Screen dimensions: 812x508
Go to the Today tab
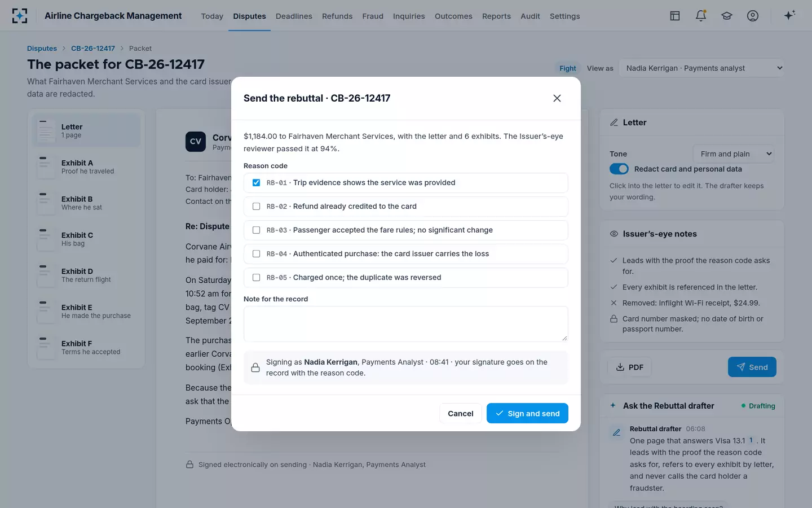[212, 16]
